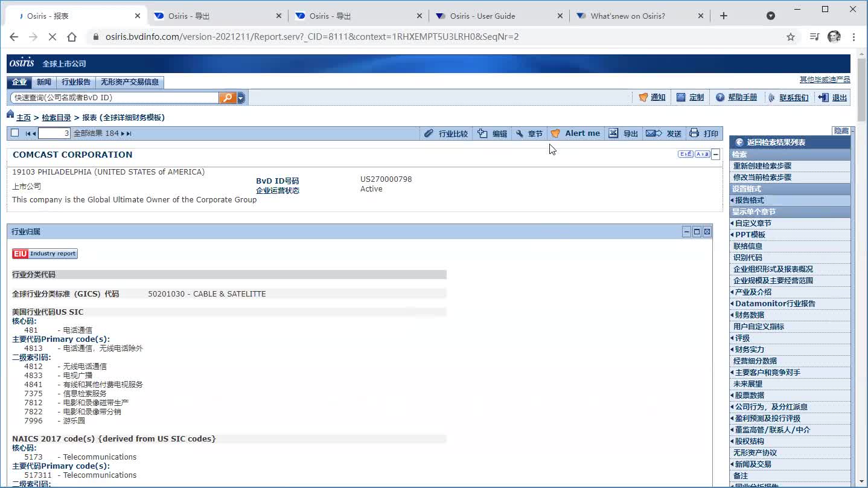Collapse the Comcast Corporation header box

(x=715, y=155)
